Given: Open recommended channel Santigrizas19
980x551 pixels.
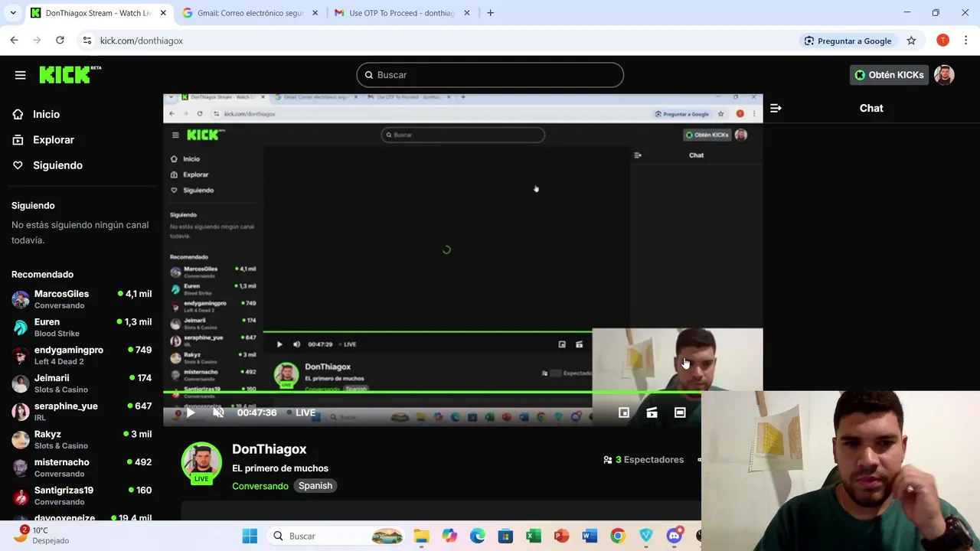Looking at the screenshot, I should click(81, 496).
